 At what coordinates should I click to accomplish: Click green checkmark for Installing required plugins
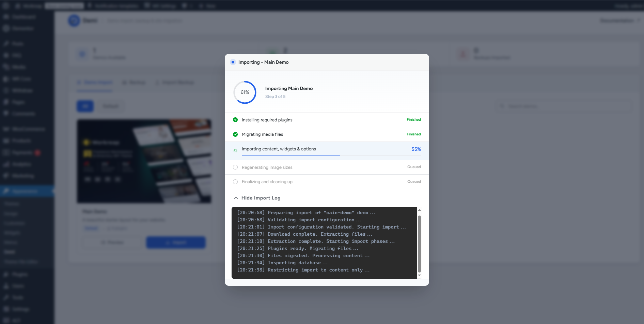(x=235, y=120)
